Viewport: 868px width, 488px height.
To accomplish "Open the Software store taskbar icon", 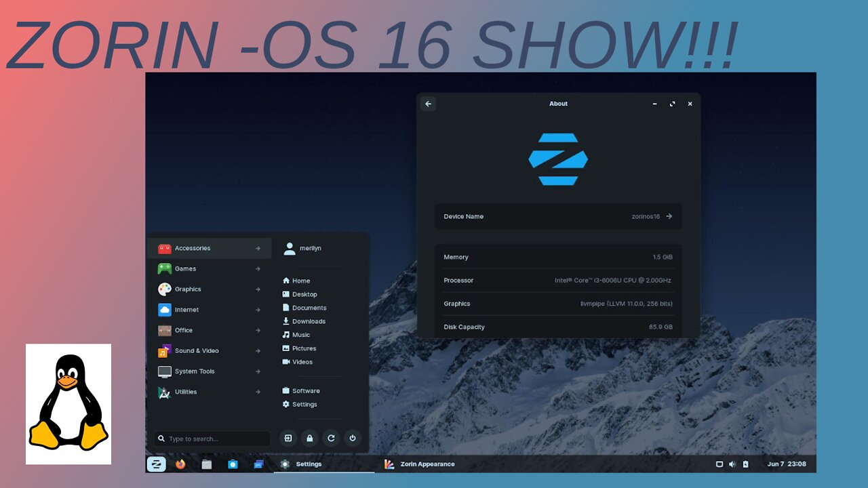I will 233,464.
